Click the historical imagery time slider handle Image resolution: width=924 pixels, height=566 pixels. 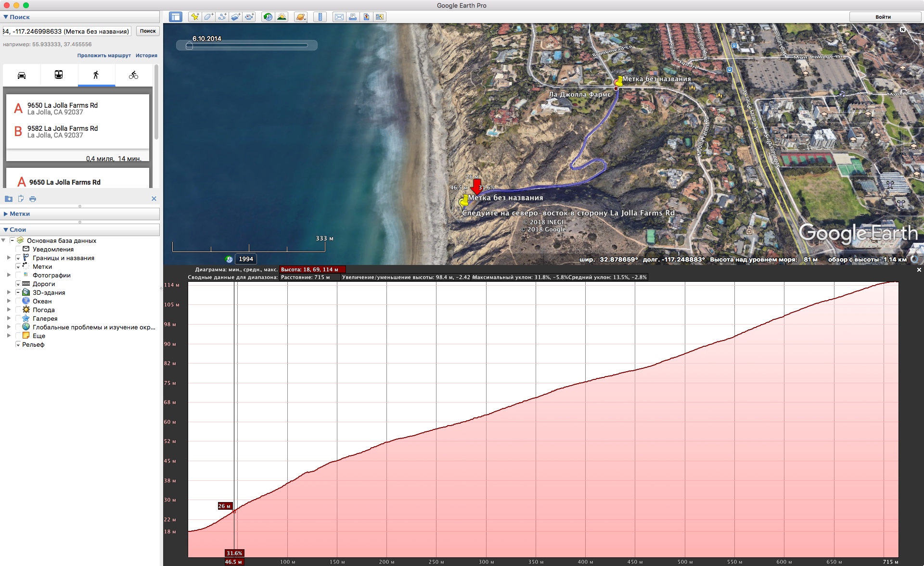point(189,46)
